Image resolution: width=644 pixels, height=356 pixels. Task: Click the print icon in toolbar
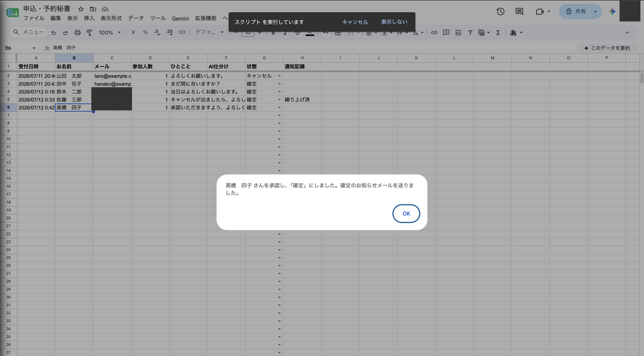click(77, 32)
